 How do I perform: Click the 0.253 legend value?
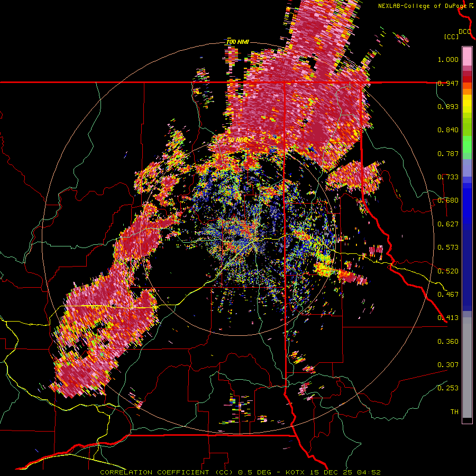[448, 388]
